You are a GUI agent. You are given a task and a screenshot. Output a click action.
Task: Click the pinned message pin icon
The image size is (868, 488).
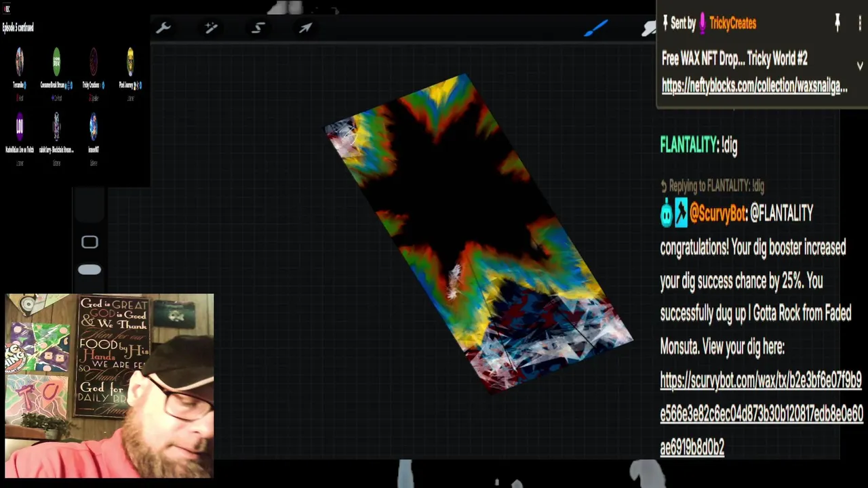tap(837, 23)
